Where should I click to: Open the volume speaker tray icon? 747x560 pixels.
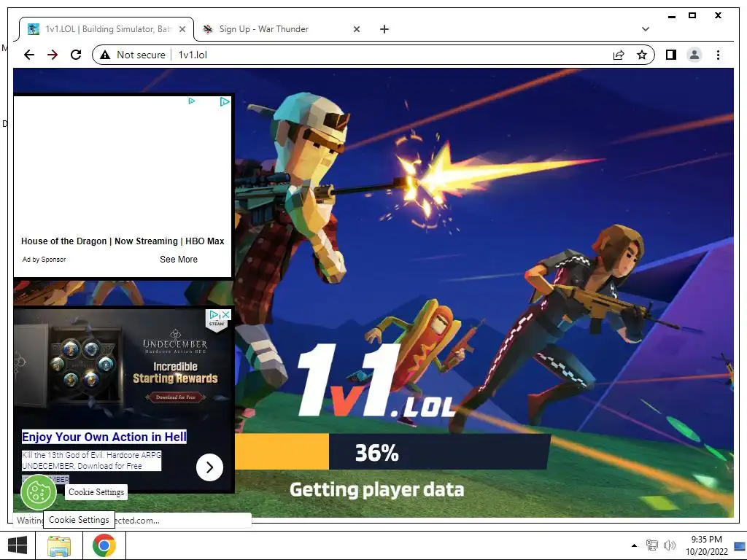[x=670, y=545]
